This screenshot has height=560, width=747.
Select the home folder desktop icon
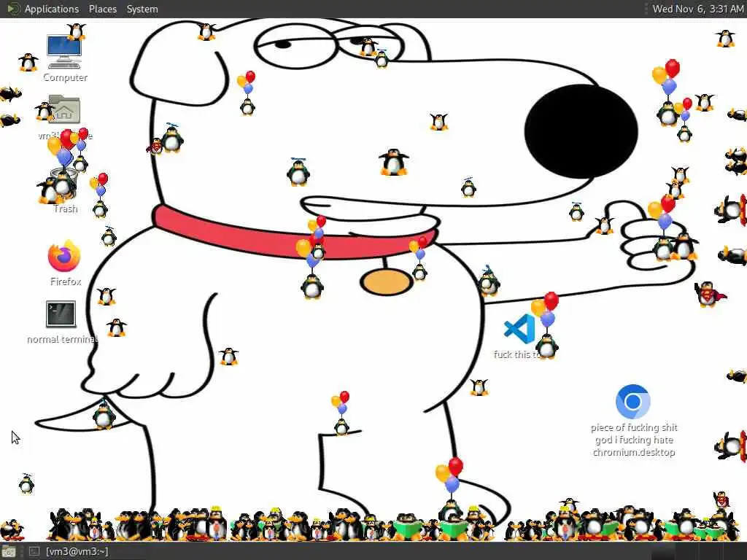pos(64,109)
